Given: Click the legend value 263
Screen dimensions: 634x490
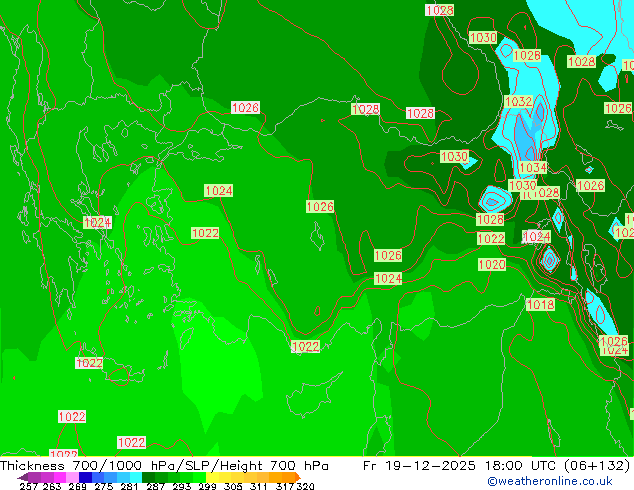Looking at the screenshot, I should 52,486.
